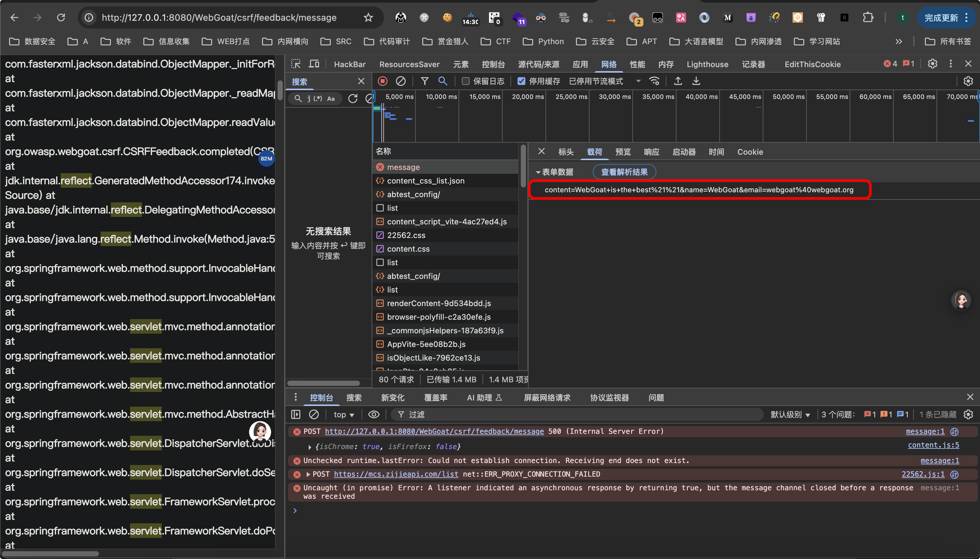
Task: Open the inspect element picker
Action: coord(295,64)
